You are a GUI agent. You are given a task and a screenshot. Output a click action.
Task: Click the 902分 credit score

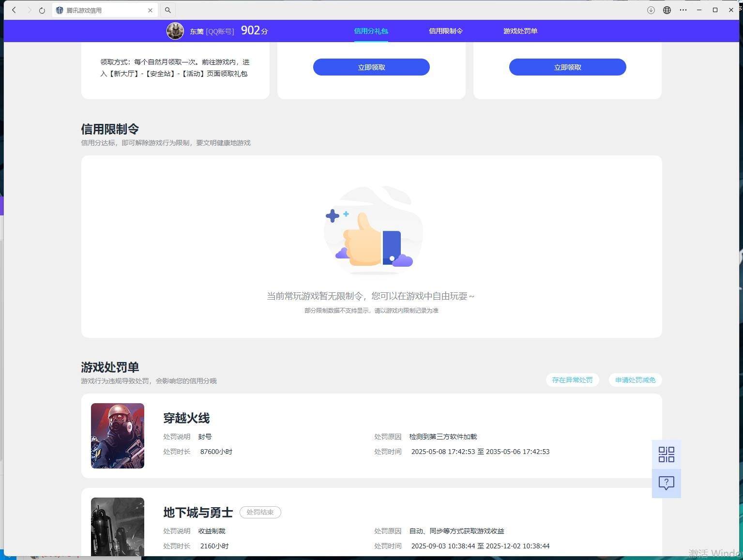[x=254, y=30]
